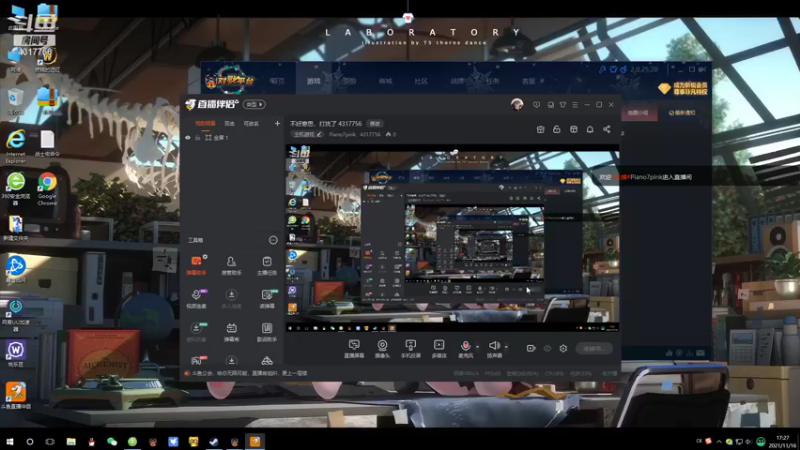Click the Cortana search circle on taskbar

tap(30, 441)
